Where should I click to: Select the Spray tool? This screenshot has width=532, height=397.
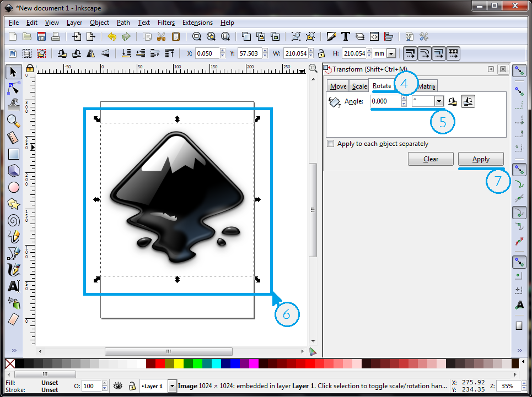(14, 303)
